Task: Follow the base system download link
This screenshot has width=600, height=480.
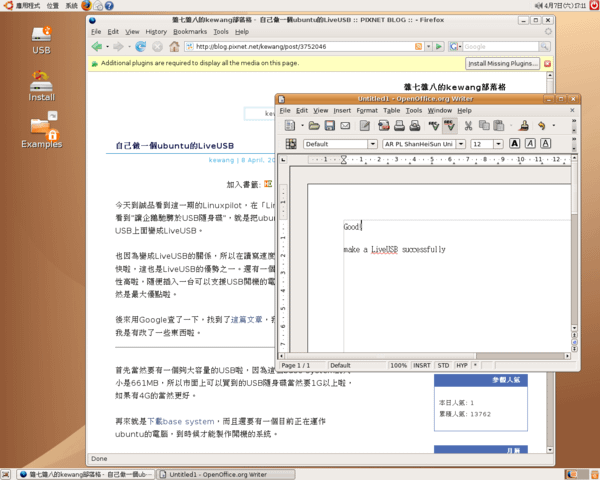Action: [181, 421]
